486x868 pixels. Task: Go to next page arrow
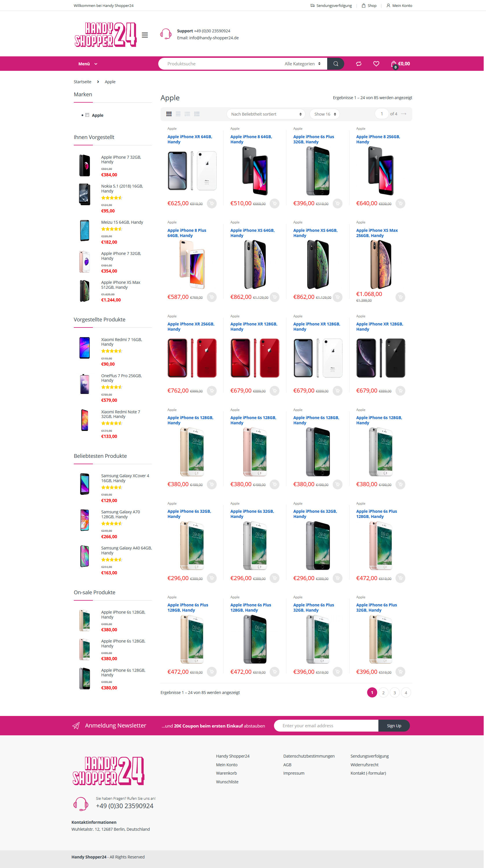(403, 114)
